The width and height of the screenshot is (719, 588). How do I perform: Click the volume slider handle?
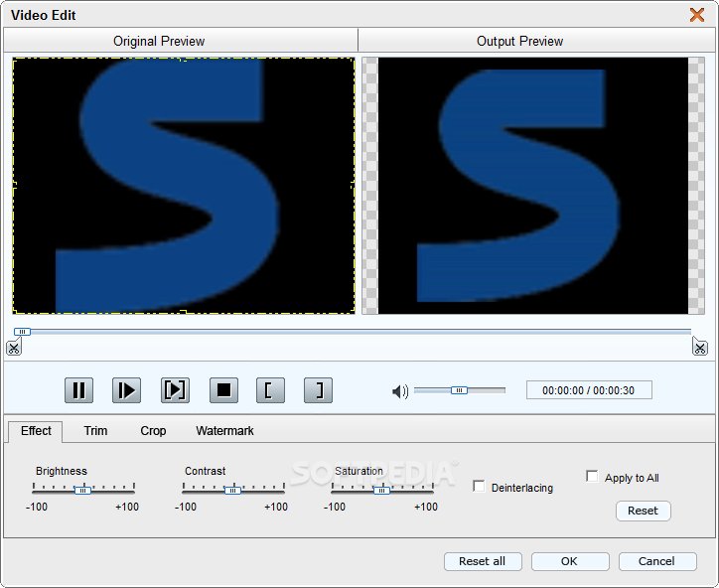pyautogui.click(x=459, y=390)
